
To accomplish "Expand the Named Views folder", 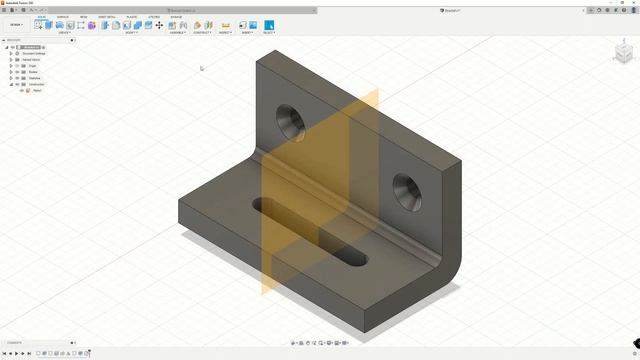I will point(11,60).
